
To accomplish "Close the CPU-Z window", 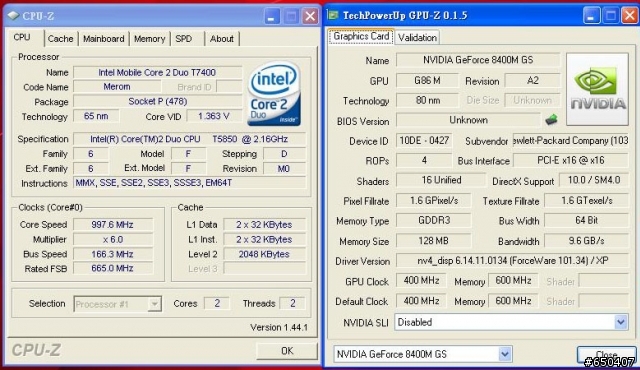I will point(310,16).
